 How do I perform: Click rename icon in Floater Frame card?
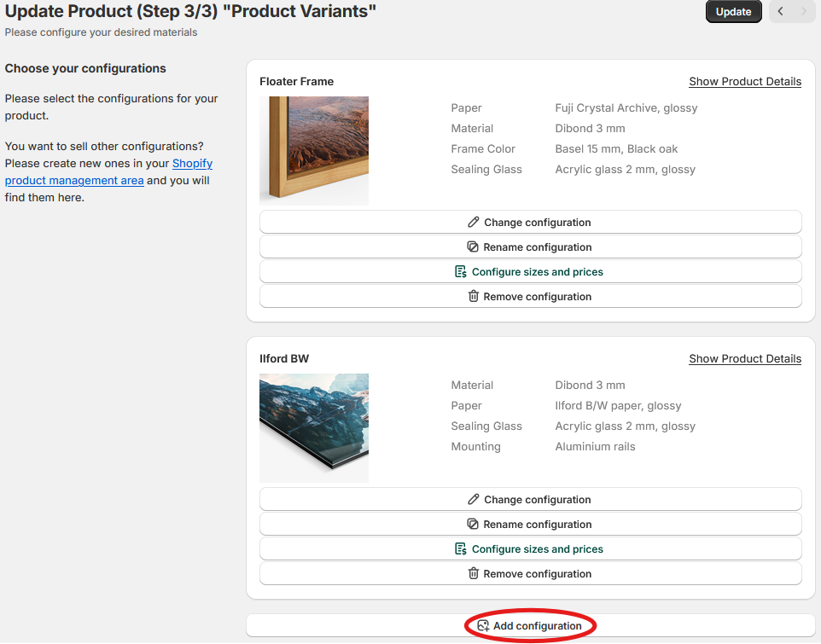tap(473, 247)
